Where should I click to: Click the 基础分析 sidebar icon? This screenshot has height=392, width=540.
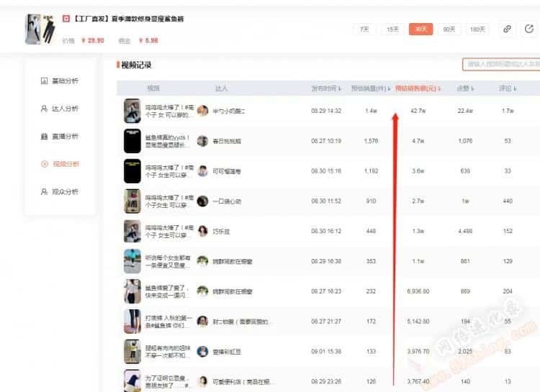[44, 81]
